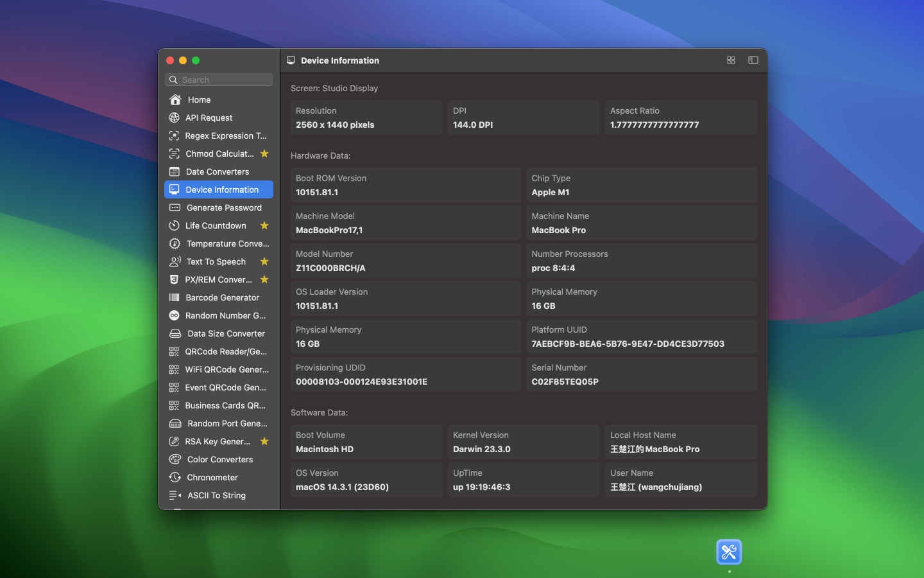Click the Local Host Name value
This screenshot has width=924, height=578.
(654, 449)
